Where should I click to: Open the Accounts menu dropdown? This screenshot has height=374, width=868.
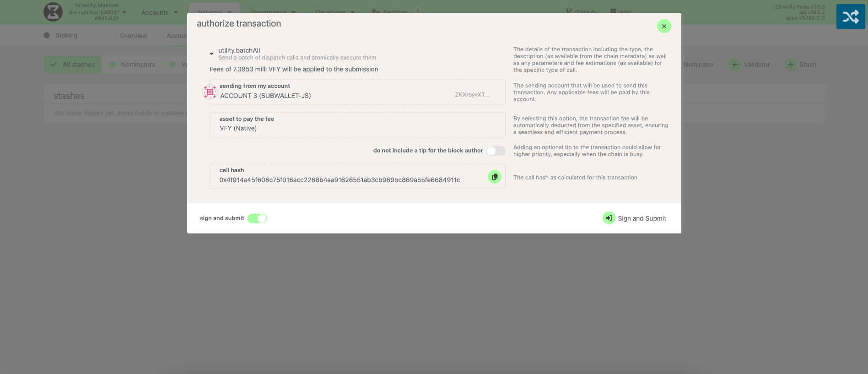(159, 12)
